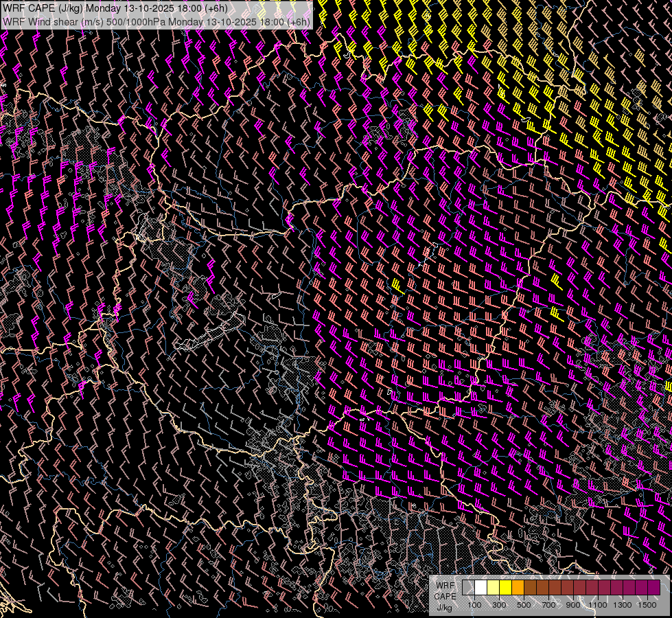Click the "WRF CAPE J/kg" legend title
This screenshot has width=672, height=618.
(444, 596)
